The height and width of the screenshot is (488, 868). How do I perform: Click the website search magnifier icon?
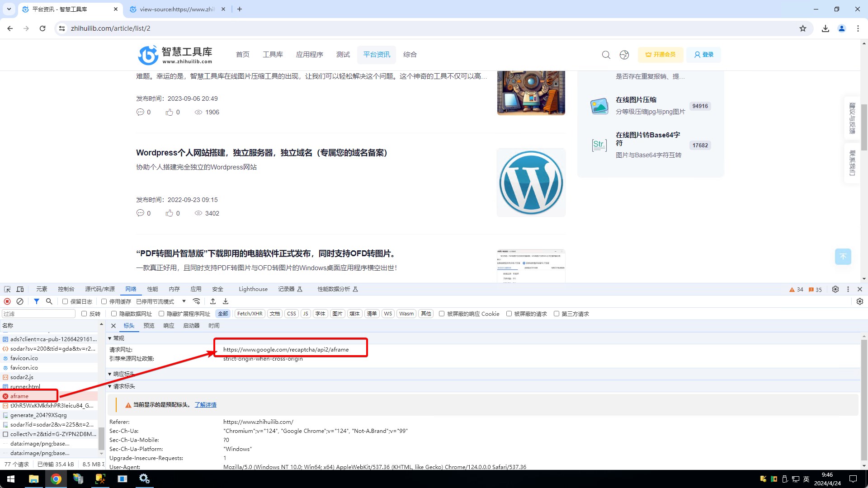coord(606,55)
